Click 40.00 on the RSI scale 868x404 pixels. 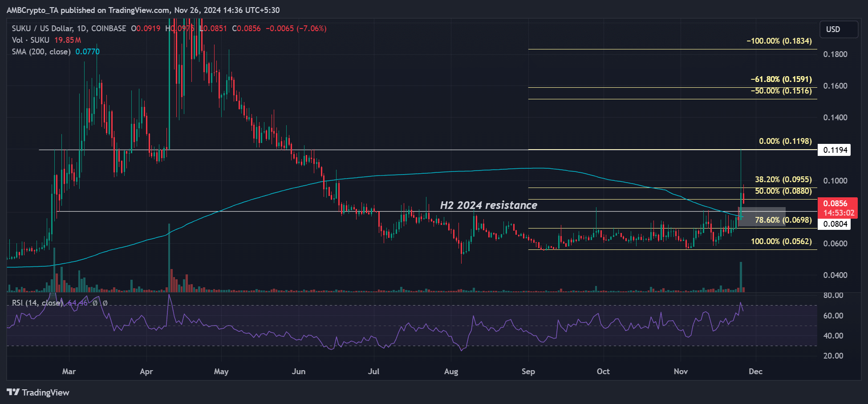click(x=833, y=336)
